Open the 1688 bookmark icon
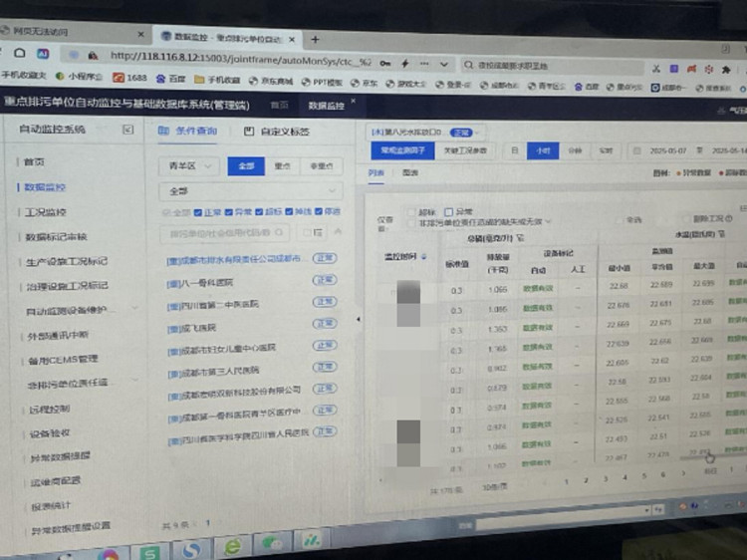The height and width of the screenshot is (560, 747). pyautogui.click(x=120, y=77)
